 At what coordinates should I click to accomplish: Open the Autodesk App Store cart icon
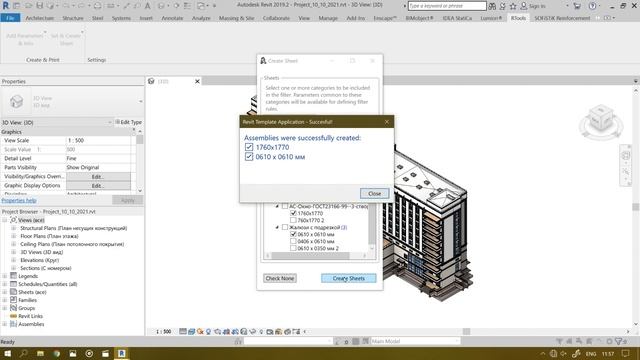577,6
